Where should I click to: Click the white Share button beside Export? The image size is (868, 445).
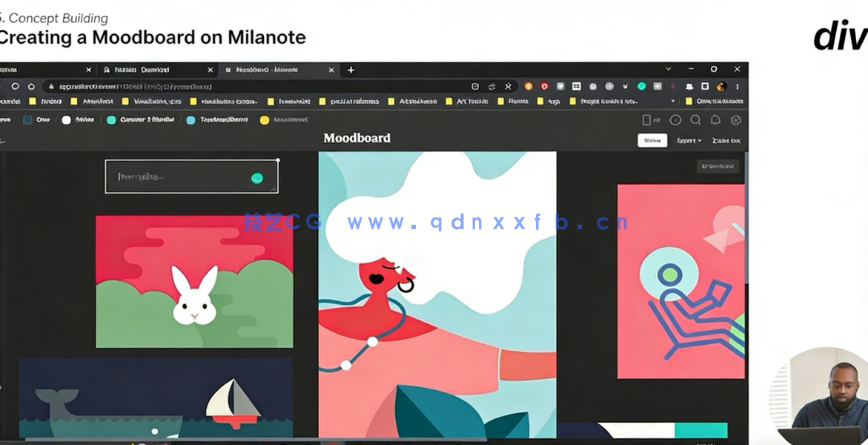click(652, 141)
